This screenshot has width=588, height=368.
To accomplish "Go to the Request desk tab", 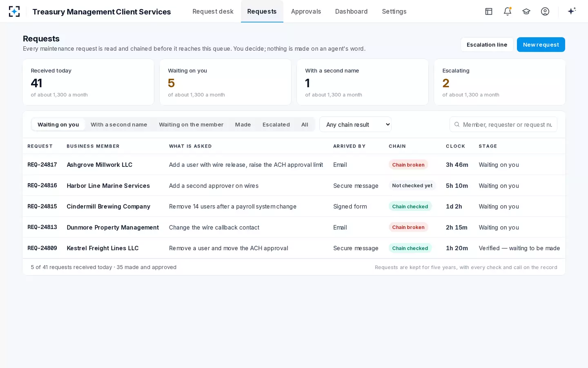I will coord(213,11).
